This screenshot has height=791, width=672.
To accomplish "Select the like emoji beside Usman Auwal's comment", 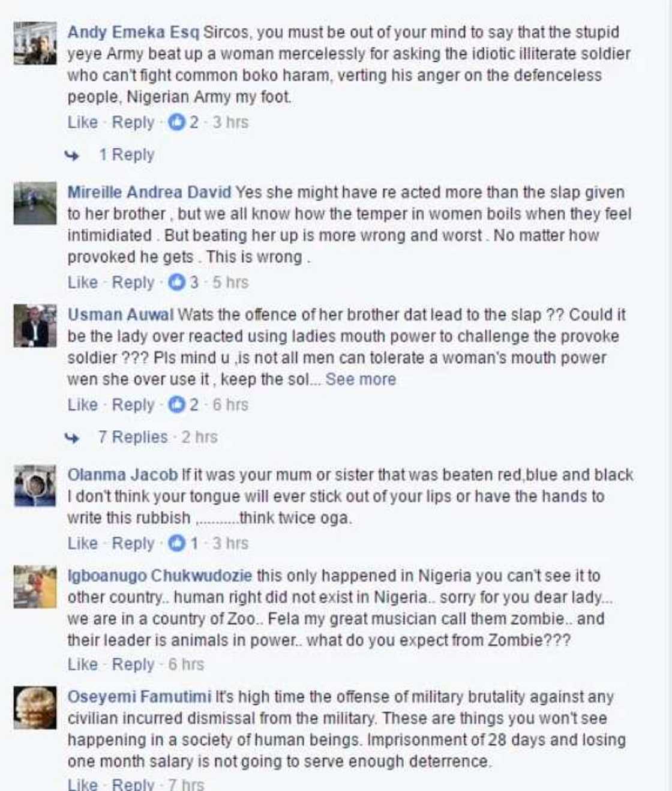I will pyautogui.click(x=178, y=405).
